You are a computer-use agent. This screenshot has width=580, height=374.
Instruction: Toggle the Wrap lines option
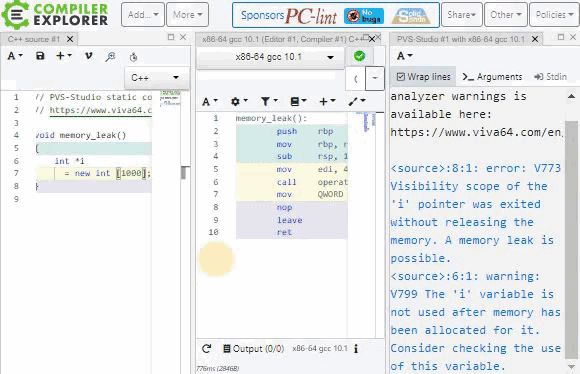(424, 77)
